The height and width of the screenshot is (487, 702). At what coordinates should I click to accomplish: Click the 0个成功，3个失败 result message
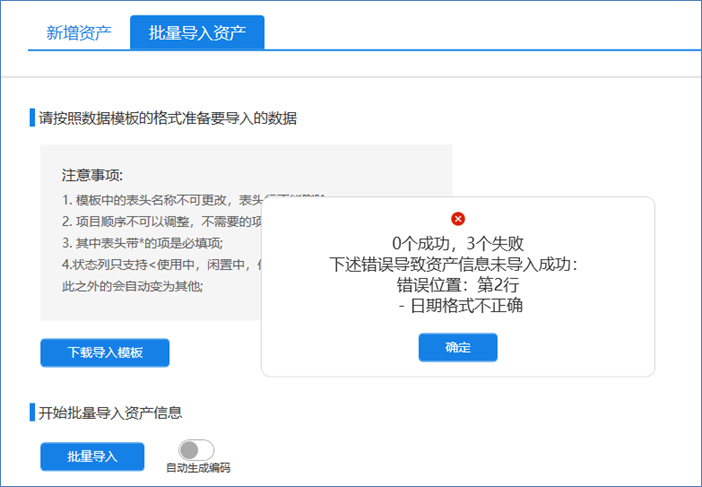[x=457, y=244]
